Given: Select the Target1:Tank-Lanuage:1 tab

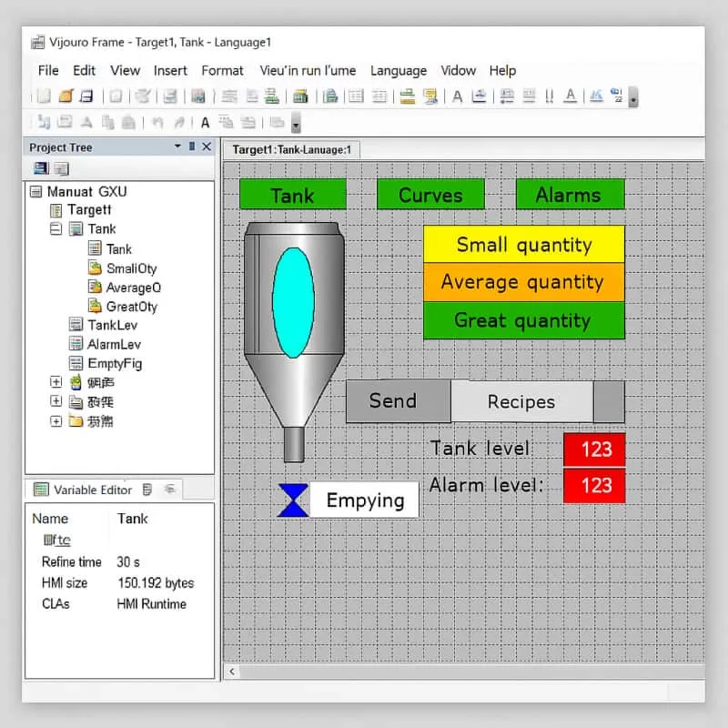Looking at the screenshot, I should coord(291,149).
